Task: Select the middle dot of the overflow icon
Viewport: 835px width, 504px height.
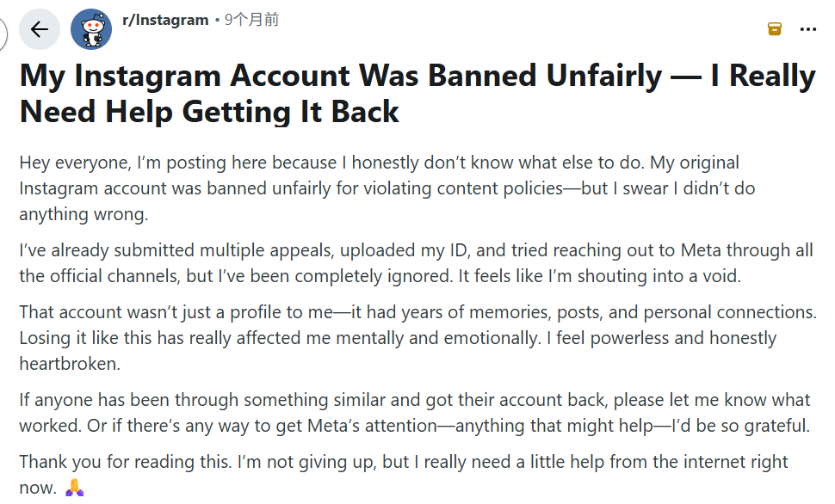Action: pyautogui.click(x=807, y=30)
